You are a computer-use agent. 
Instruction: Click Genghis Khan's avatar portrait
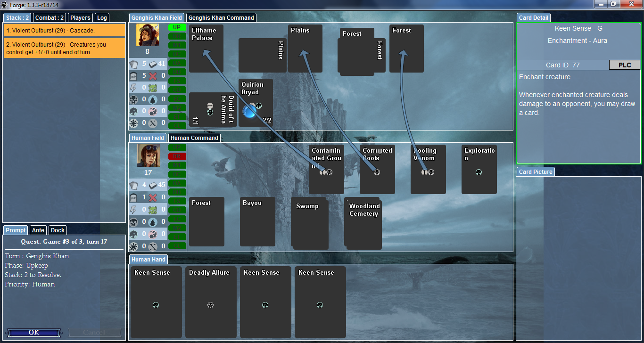pyautogui.click(x=147, y=35)
